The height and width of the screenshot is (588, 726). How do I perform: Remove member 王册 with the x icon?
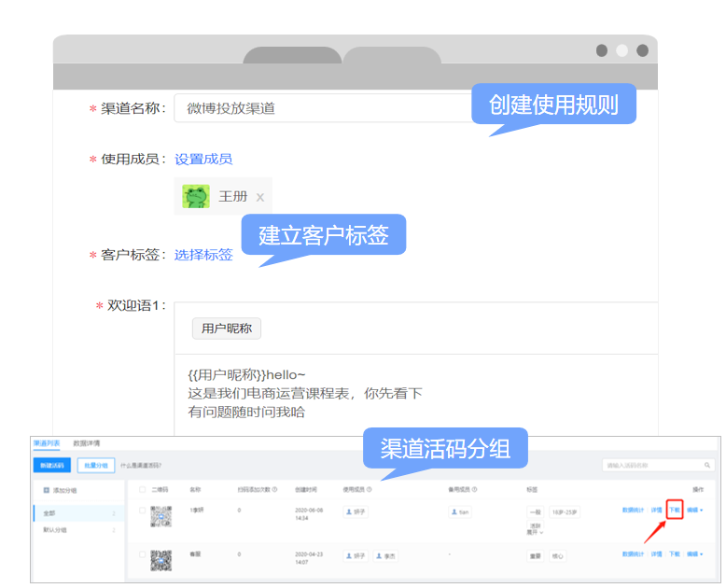(x=260, y=197)
